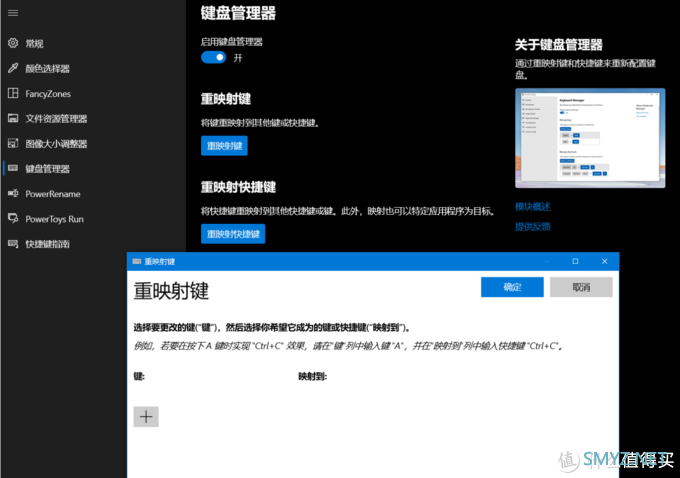
Task: Minimize the 重映射键 dialog window
Action: [x=547, y=261]
